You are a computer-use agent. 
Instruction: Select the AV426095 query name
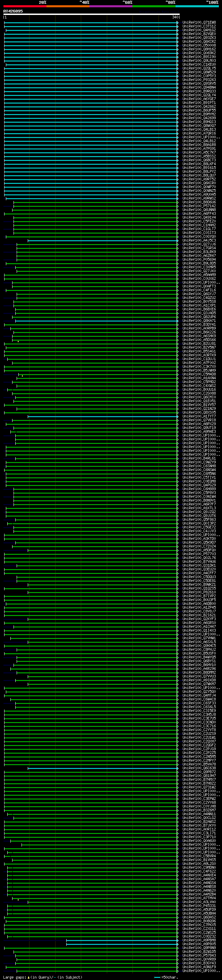pyautogui.click(x=13, y=11)
